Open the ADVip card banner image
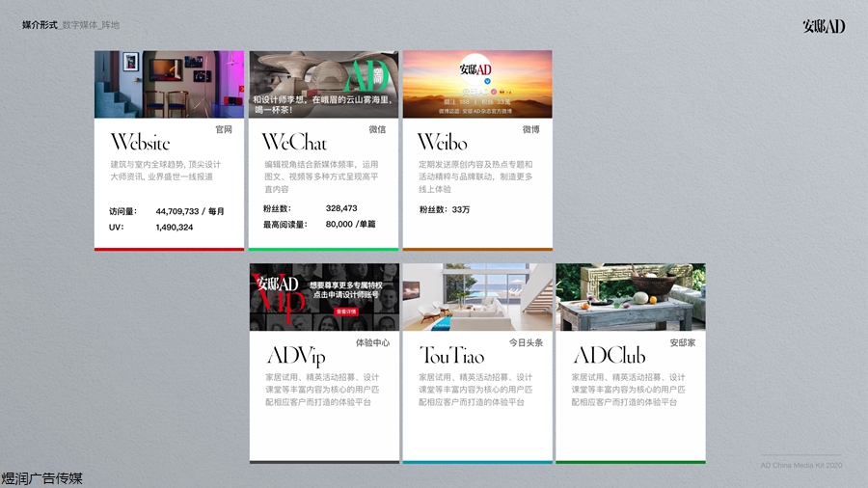The image size is (868, 488). pos(324,297)
